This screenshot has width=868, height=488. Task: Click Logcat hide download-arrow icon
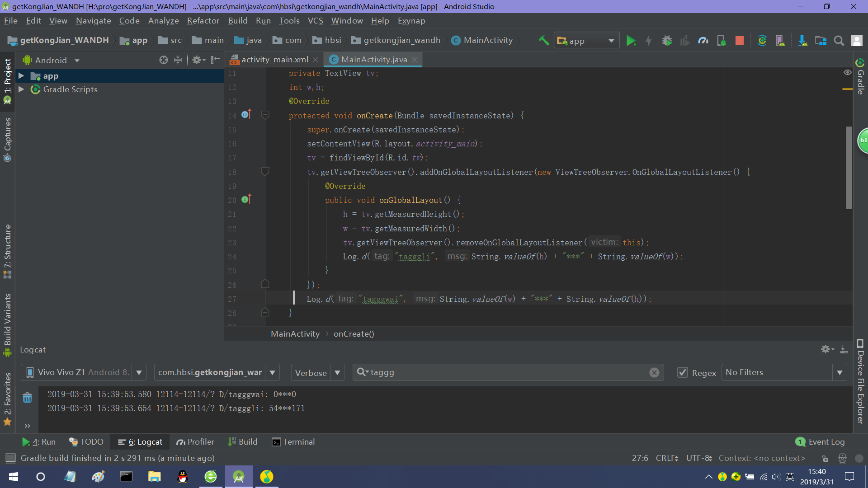[844, 349]
